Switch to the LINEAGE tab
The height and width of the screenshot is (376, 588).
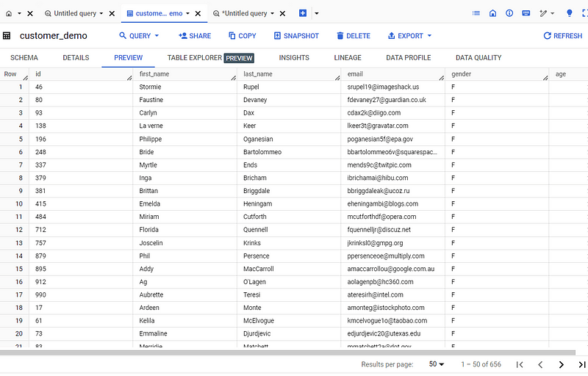click(x=348, y=58)
